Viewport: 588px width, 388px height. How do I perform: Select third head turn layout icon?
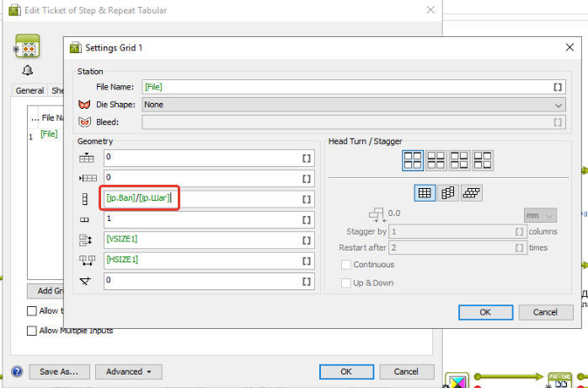click(459, 160)
